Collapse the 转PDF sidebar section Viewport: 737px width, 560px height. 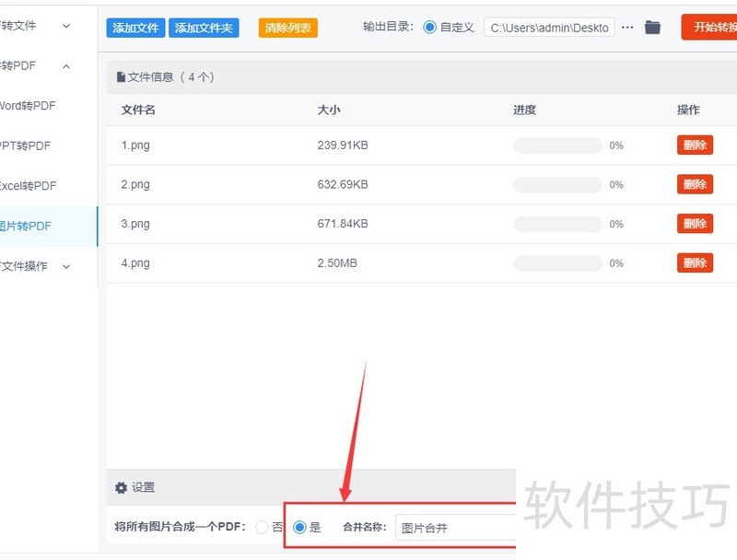coord(66,66)
